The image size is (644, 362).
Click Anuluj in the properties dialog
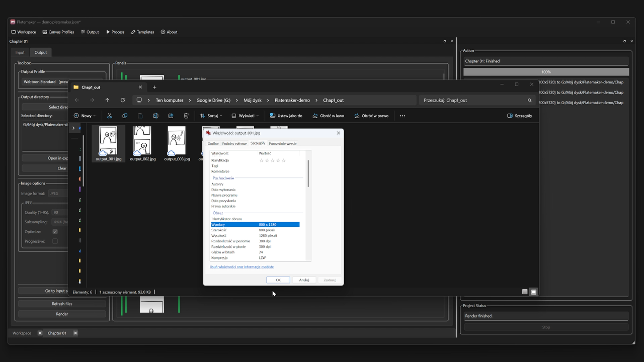point(304,280)
